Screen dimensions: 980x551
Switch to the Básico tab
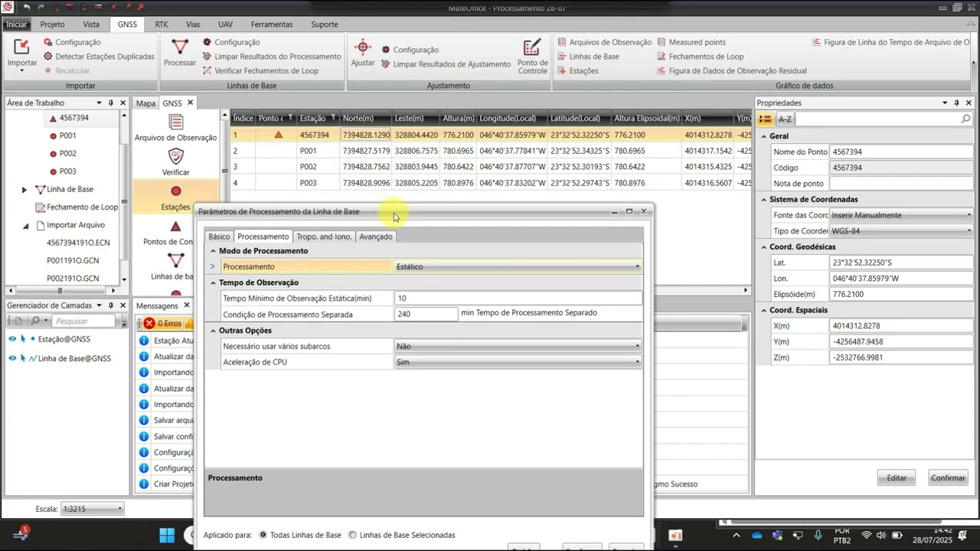click(x=219, y=236)
